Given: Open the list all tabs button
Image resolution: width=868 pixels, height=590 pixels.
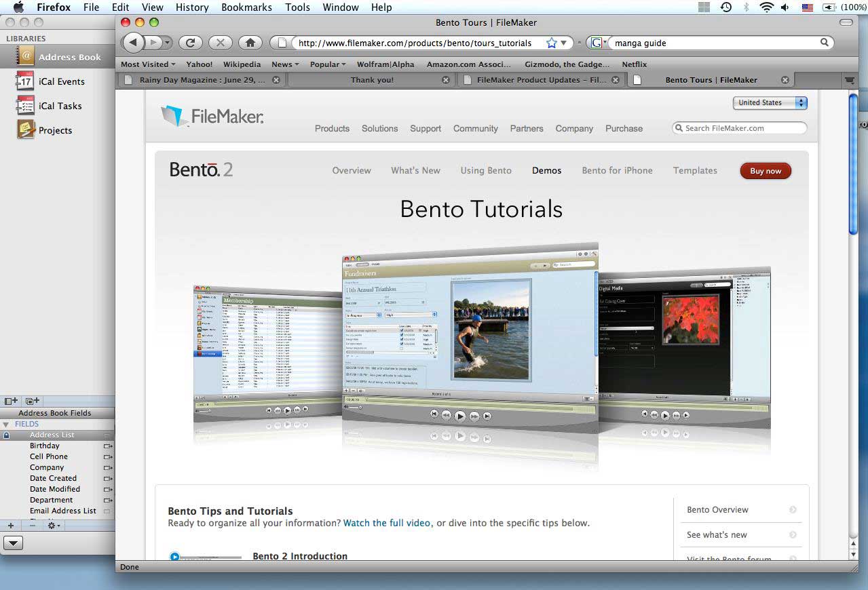Looking at the screenshot, I should click(x=848, y=80).
